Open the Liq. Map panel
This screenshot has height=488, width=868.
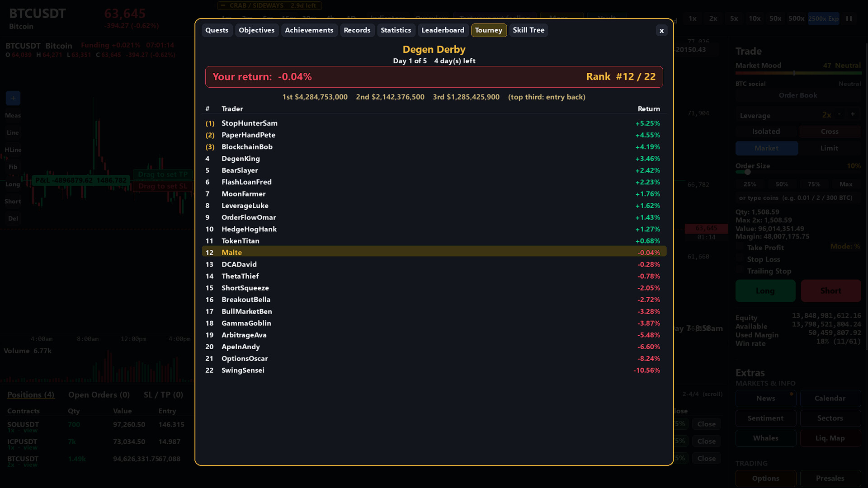point(830,438)
